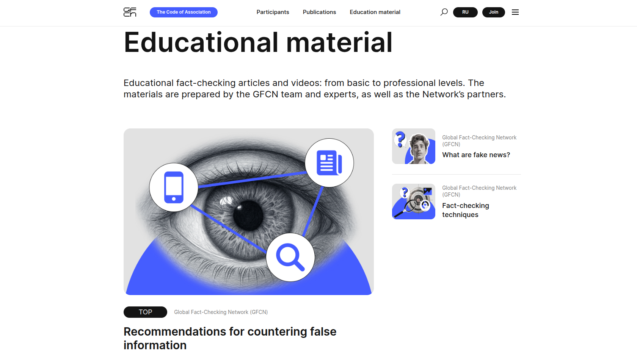This screenshot has height=364, width=637.
Task: Click the smartphone icon in eye illustration
Action: point(174,187)
